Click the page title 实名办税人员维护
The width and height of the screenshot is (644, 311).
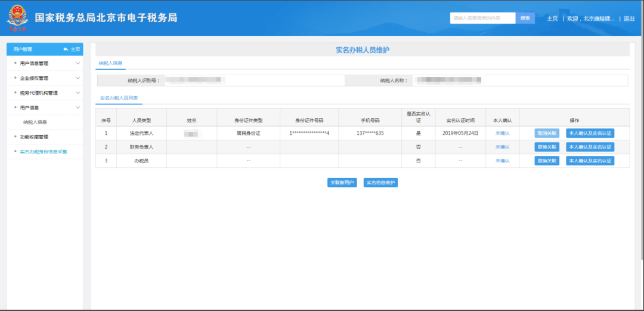point(363,50)
